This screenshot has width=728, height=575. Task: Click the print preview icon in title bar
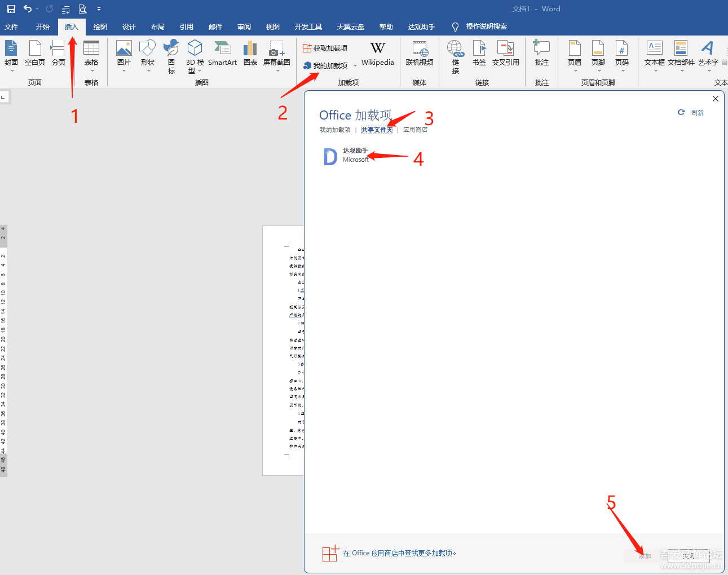[83, 9]
